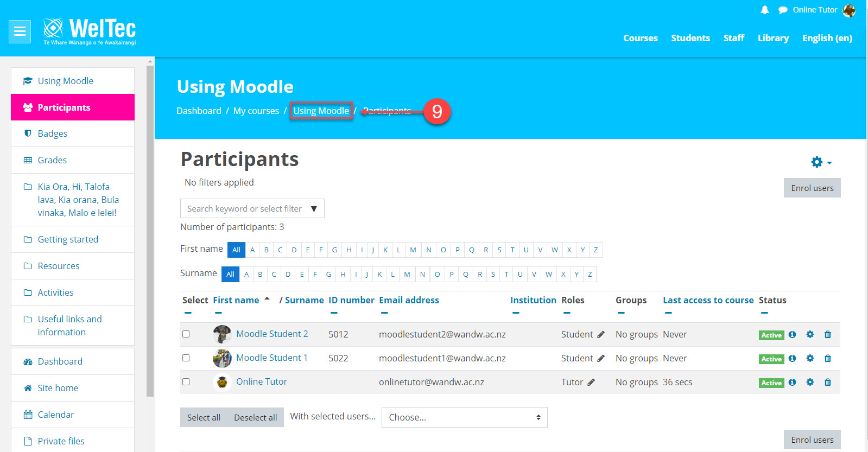Open Courses in top navigation
Screen dimensions: 868x452
coord(641,38)
